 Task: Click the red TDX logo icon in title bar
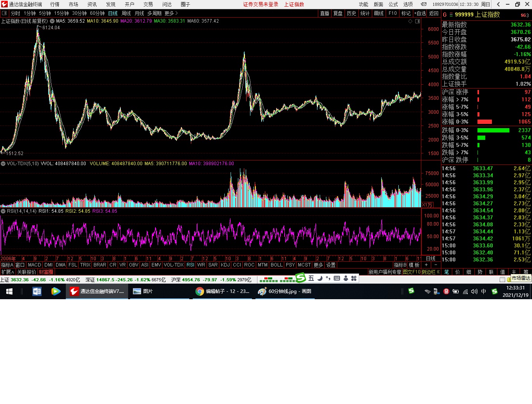pyautogui.click(x=4, y=4)
